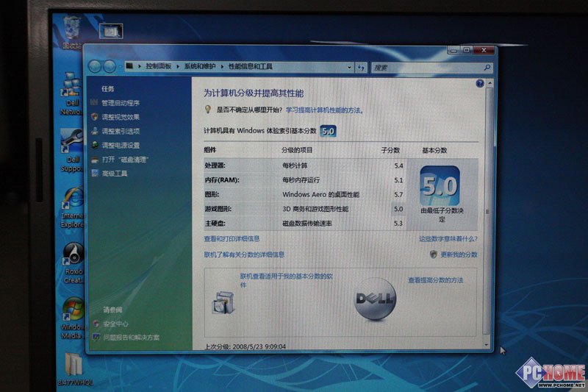Viewport: 588px width, 392px height.
Task: Click the blue help question mark icon
Action: 480,84
